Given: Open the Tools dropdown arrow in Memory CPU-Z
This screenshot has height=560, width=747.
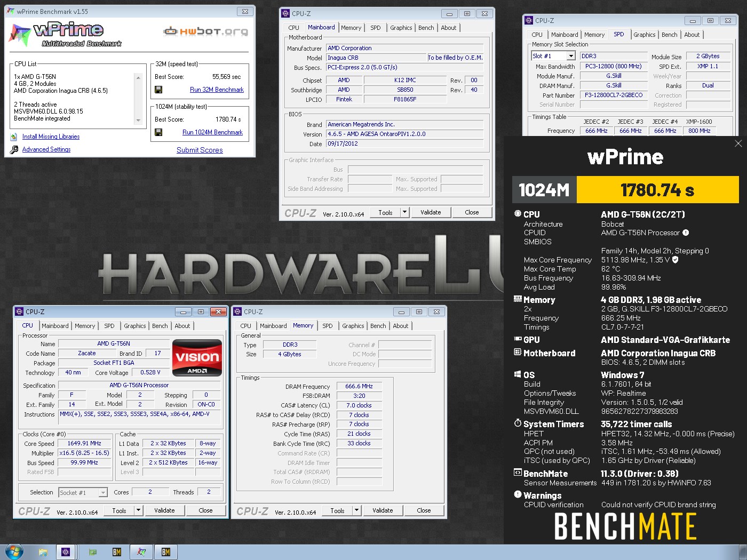Looking at the screenshot, I should click(357, 510).
